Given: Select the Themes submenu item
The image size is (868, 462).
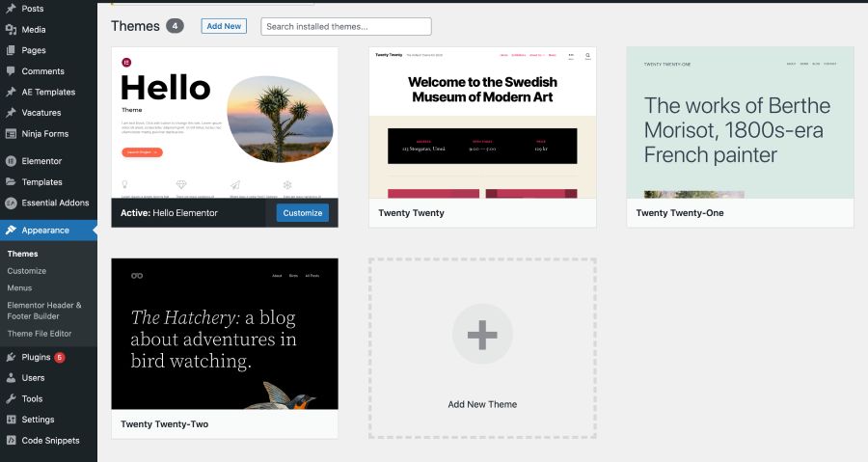Looking at the screenshot, I should [x=23, y=254].
